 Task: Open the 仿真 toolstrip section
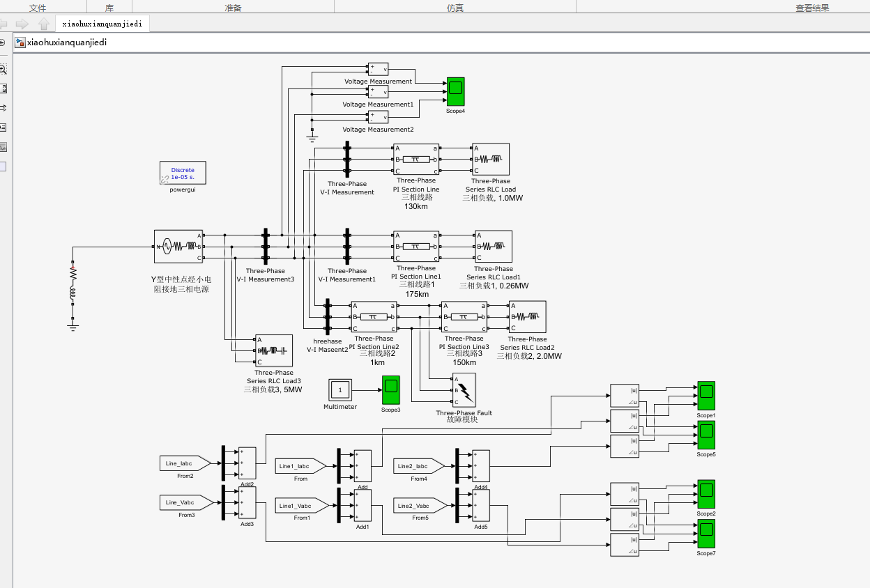coord(455,8)
